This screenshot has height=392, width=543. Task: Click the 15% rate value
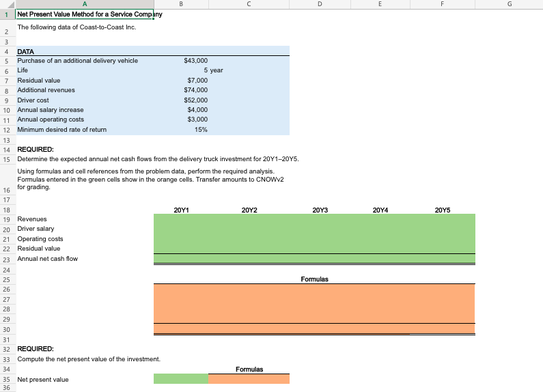tap(201, 130)
